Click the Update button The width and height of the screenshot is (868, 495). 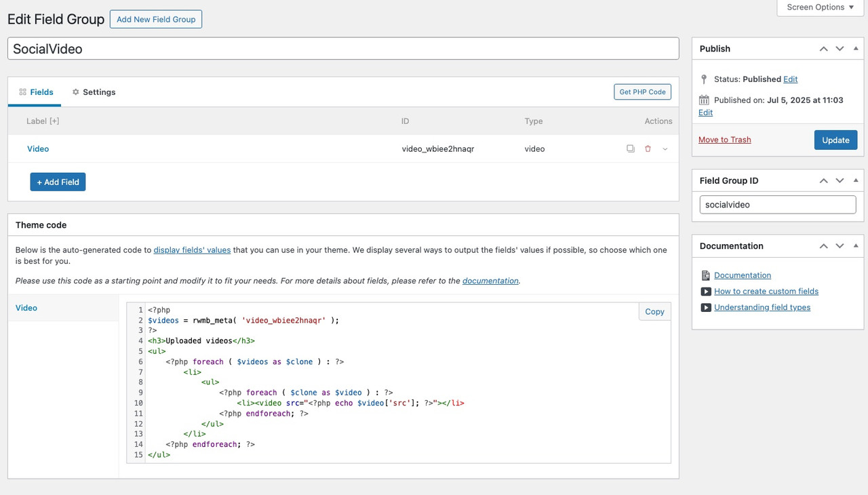(x=835, y=140)
